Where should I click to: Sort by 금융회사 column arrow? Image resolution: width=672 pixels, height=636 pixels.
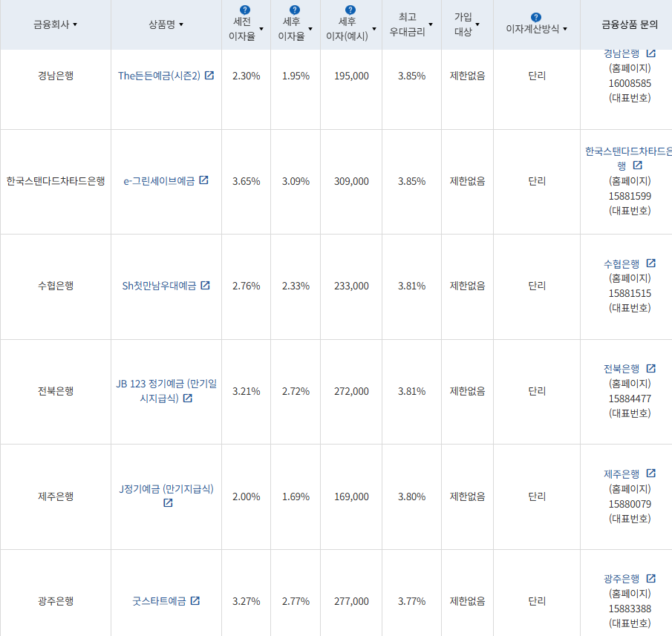[x=75, y=24]
